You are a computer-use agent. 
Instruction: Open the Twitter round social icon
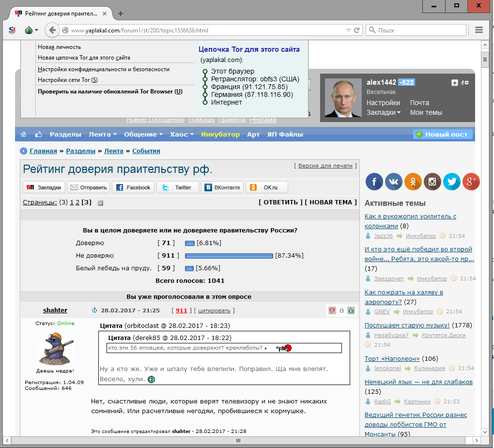452,182
